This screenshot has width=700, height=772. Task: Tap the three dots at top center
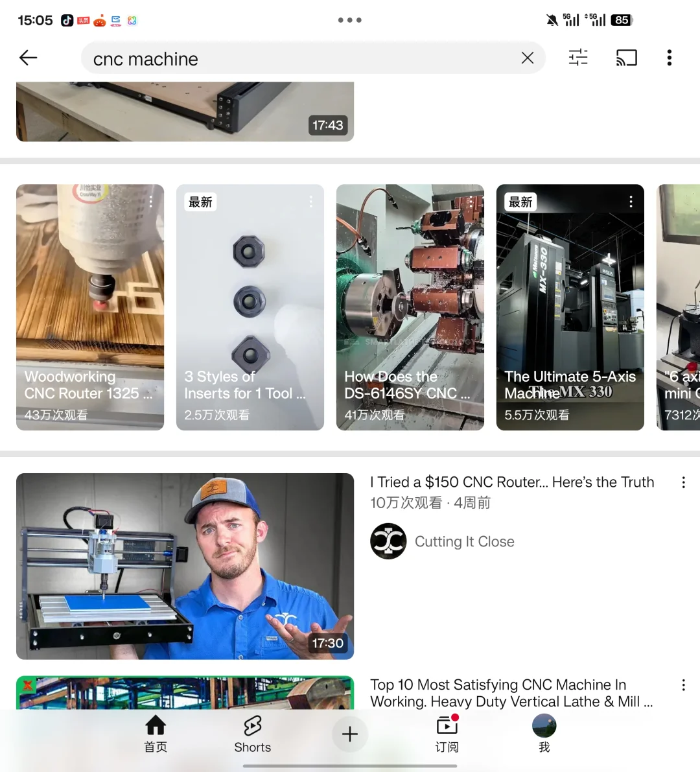click(x=349, y=20)
